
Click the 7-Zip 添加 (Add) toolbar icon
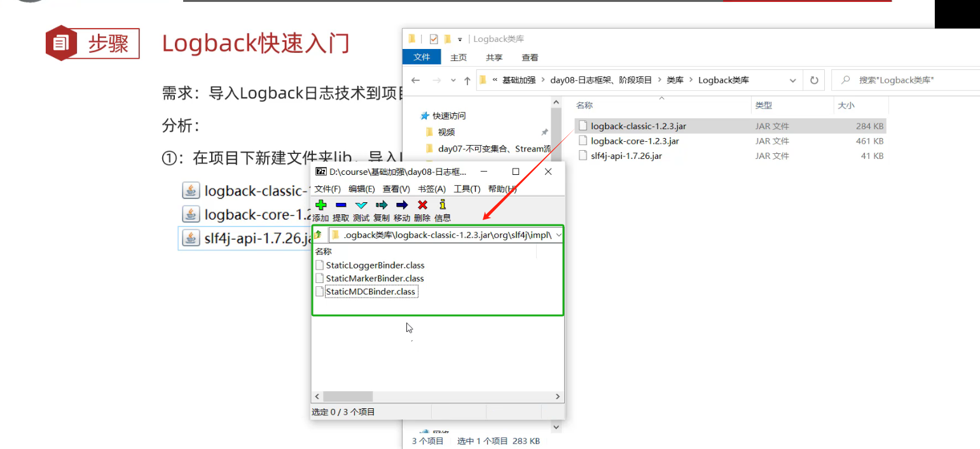click(x=321, y=205)
